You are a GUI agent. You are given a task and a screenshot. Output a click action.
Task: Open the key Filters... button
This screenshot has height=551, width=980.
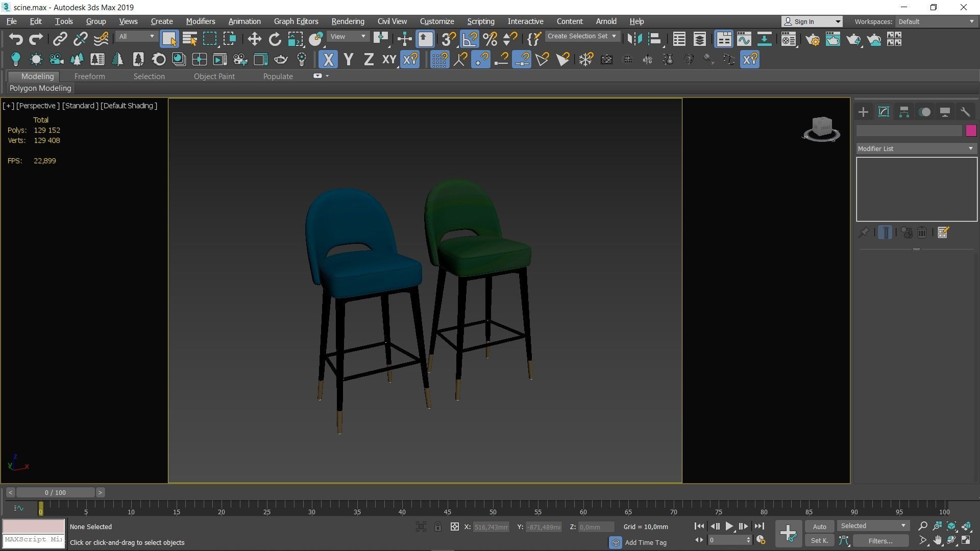pyautogui.click(x=880, y=541)
